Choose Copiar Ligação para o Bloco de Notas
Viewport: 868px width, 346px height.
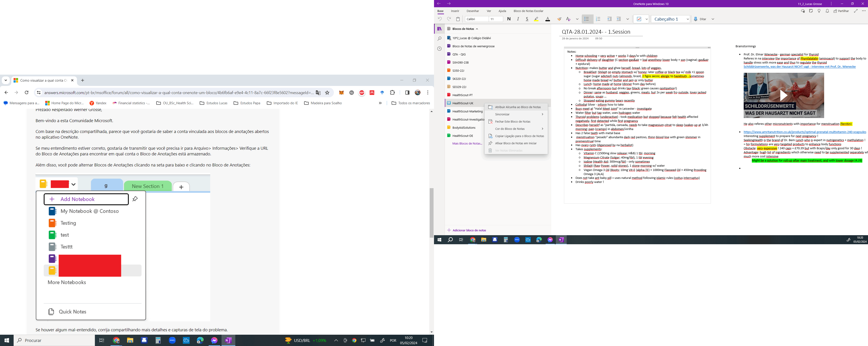tap(516, 136)
